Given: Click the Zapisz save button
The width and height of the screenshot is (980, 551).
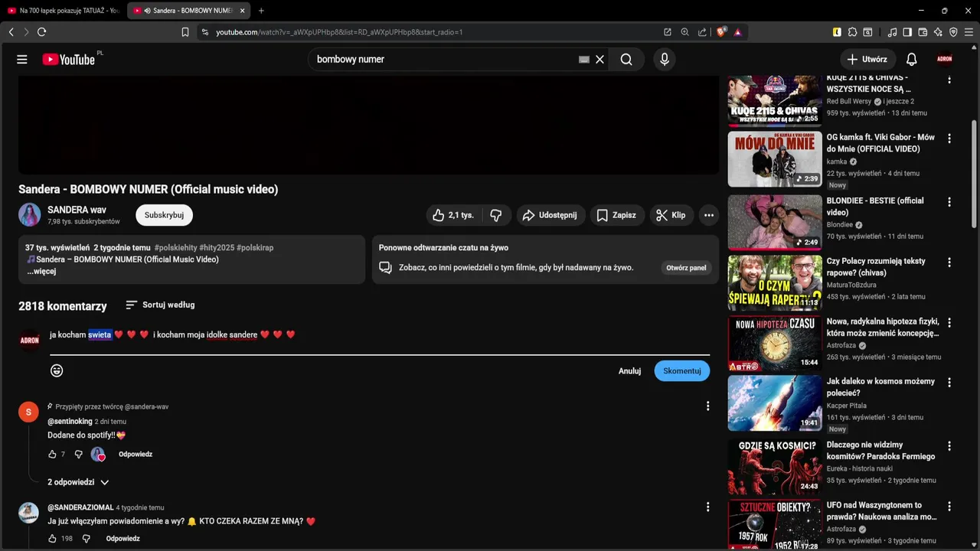Looking at the screenshot, I should click(x=616, y=215).
